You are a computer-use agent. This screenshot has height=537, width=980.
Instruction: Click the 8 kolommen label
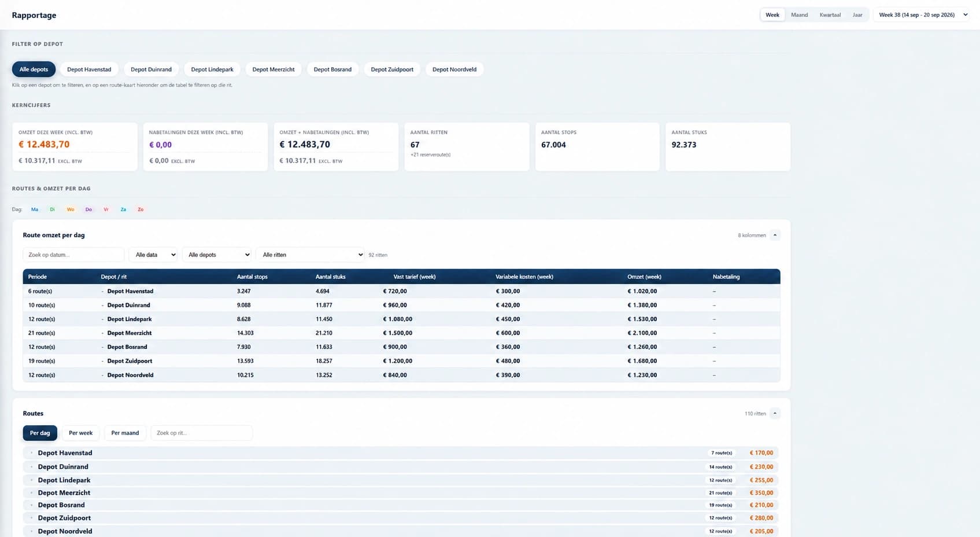[x=752, y=235]
